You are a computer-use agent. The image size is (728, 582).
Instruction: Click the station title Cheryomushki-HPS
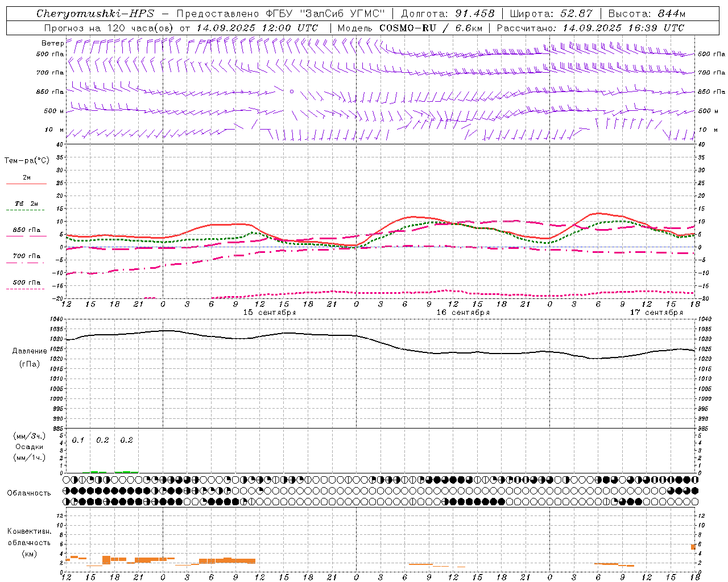[95, 14]
